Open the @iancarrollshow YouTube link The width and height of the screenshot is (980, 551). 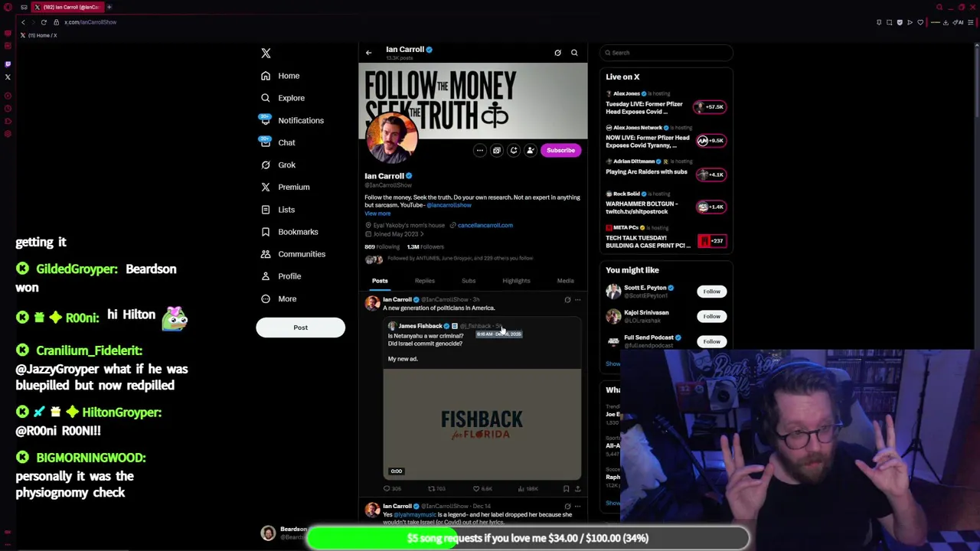pos(449,205)
